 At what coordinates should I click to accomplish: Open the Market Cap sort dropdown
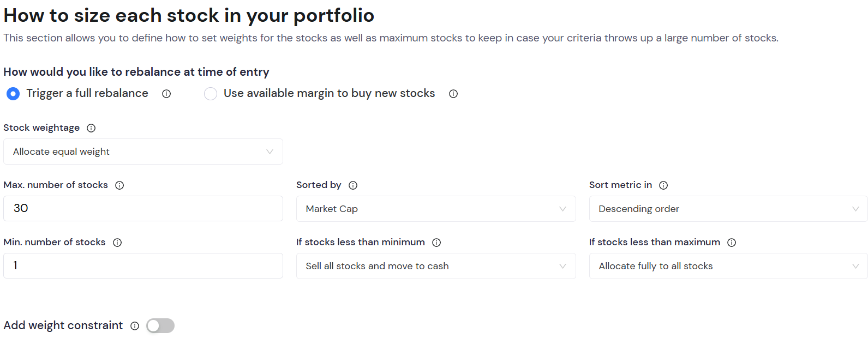click(x=435, y=209)
